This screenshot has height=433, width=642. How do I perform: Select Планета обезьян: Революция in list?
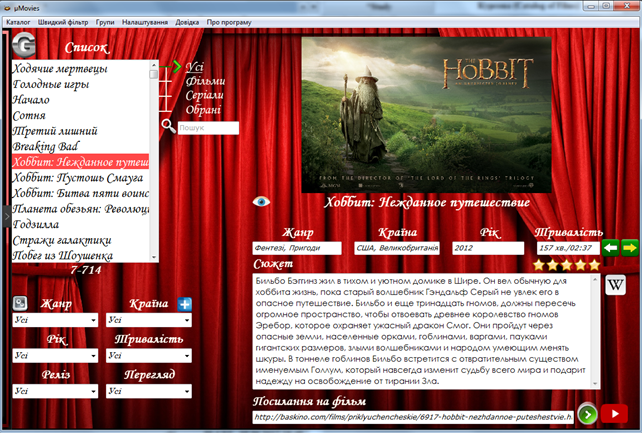coord(80,208)
